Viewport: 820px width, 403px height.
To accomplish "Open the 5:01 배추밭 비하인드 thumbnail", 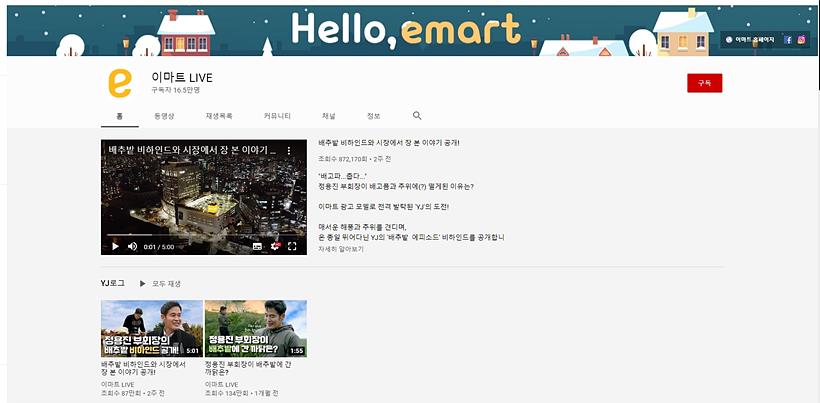I will pyautogui.click(x=152, y=328).
